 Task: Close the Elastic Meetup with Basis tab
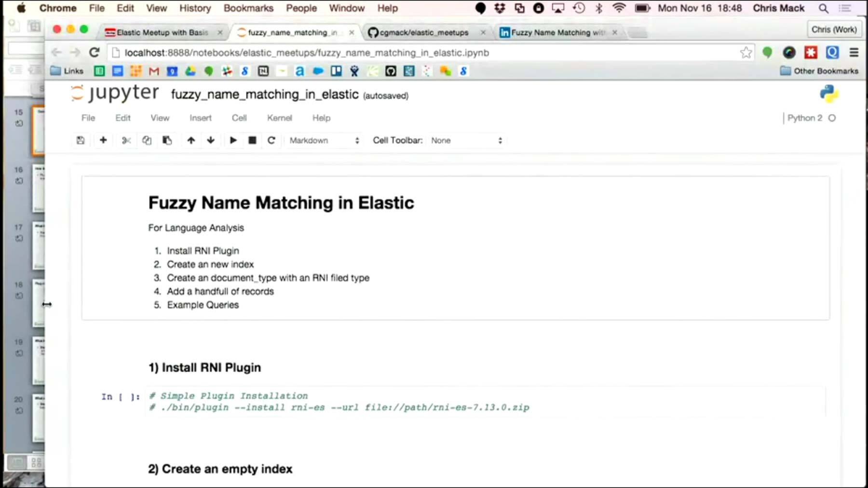coord(220,32)
